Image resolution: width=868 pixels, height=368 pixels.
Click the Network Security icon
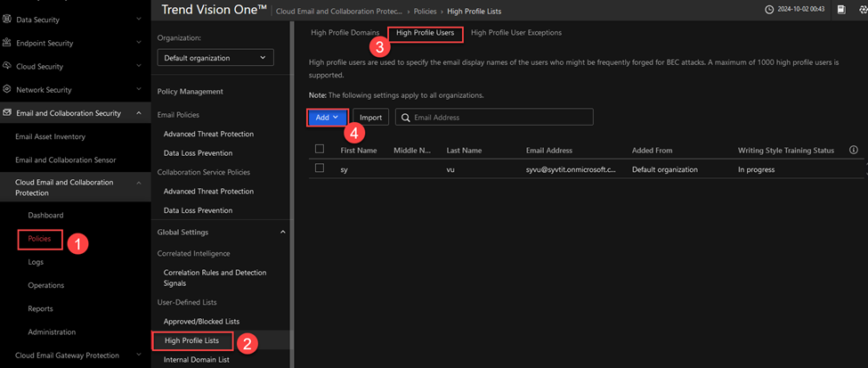7,89
